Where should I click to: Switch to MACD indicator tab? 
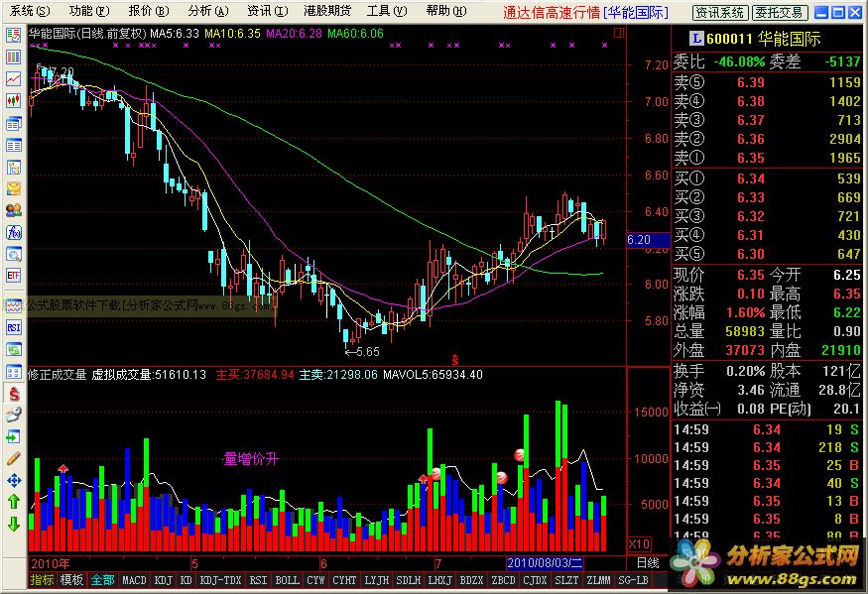(134, 580)
